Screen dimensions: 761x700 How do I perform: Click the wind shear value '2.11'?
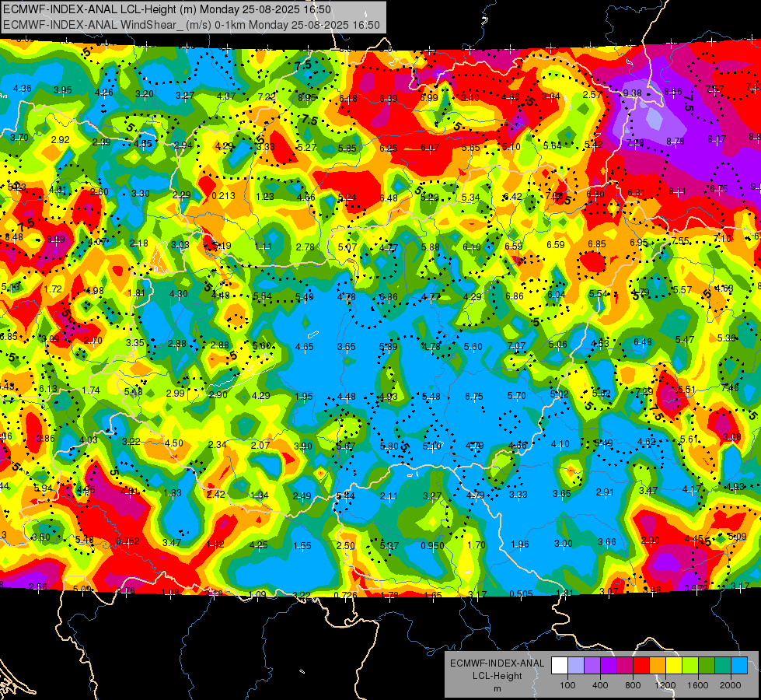point(388,496)
